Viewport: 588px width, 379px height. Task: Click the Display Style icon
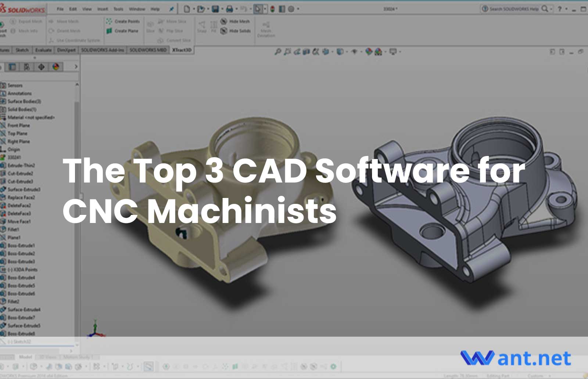[340, 52]
